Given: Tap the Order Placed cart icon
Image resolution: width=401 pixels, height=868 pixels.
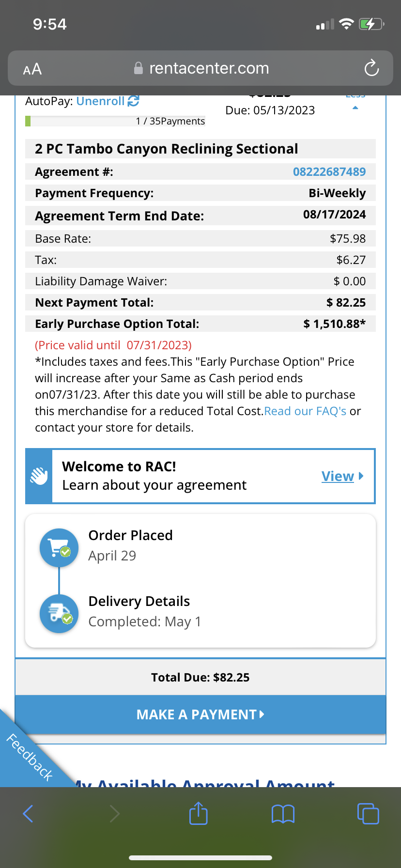Looking at the screenshot, I should point(59,548).
